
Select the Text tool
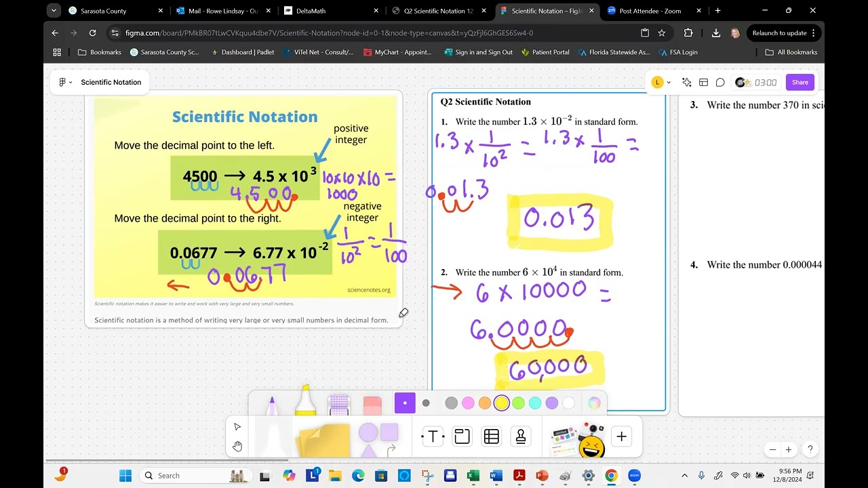point(433,436)
